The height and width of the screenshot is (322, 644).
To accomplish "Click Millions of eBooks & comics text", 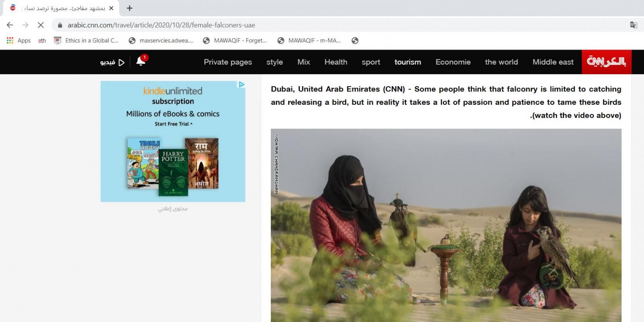I will click(173, 114).
